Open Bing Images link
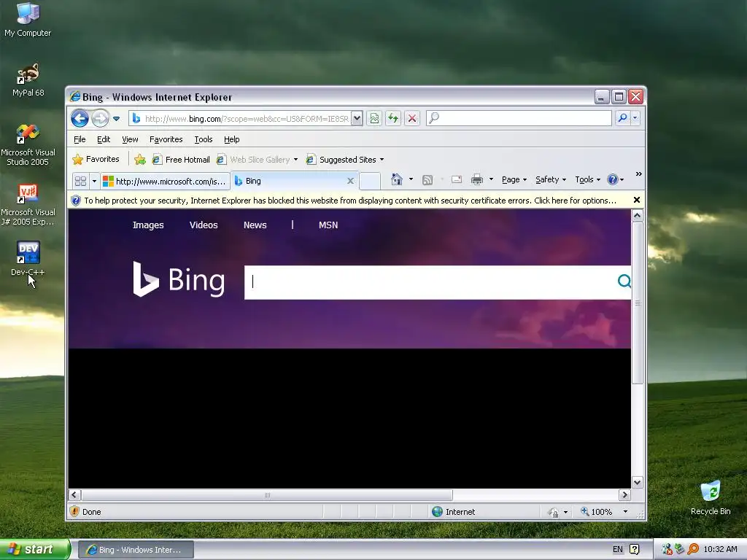This screenshot has height=560, width=747. click(148, 225)
